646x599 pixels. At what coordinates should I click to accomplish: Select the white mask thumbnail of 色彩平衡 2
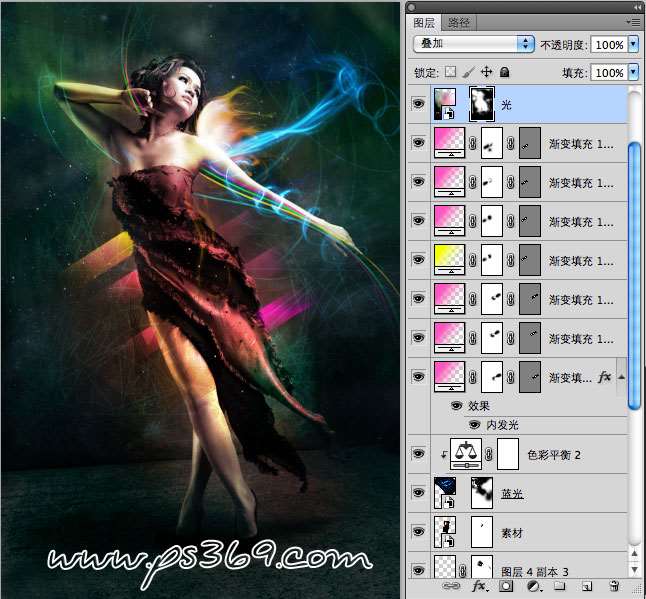pyautogui.click(x=508, y=454)
